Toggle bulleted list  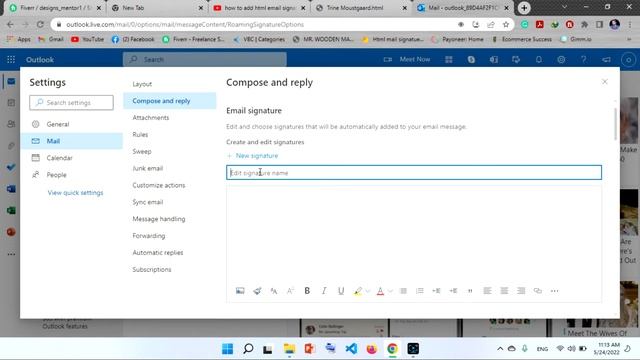click(403, 291)
